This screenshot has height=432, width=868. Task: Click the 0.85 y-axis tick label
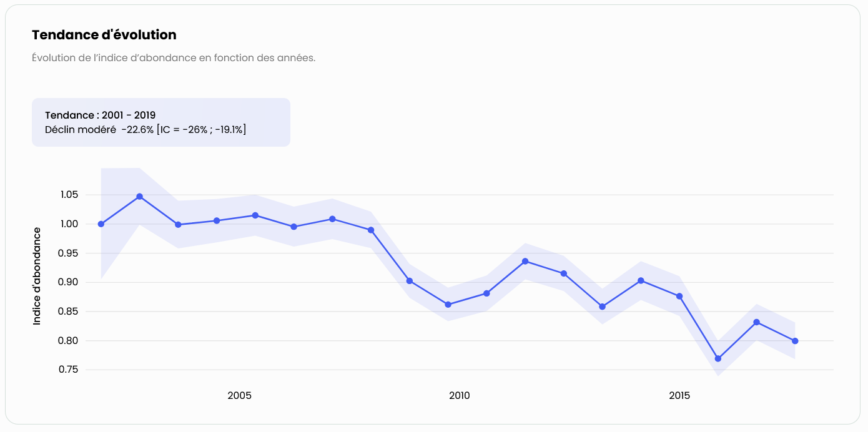(69, 312)
